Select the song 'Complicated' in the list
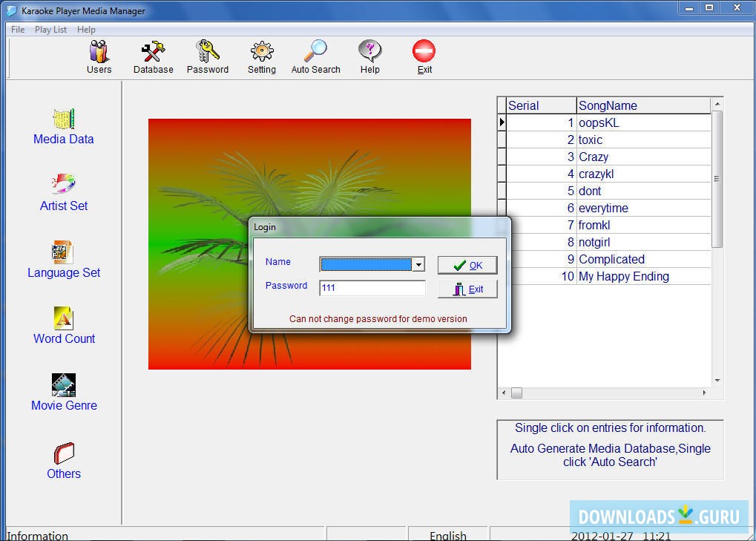756x541 pixels. point(611,259)
